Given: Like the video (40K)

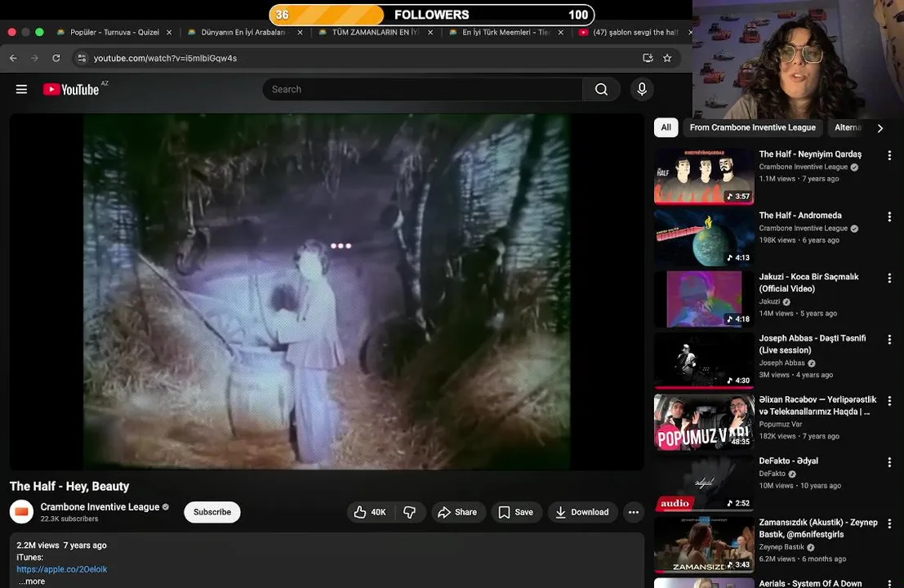Looking at the screenshot, I should pyautogui.click(x=371, y=512).
